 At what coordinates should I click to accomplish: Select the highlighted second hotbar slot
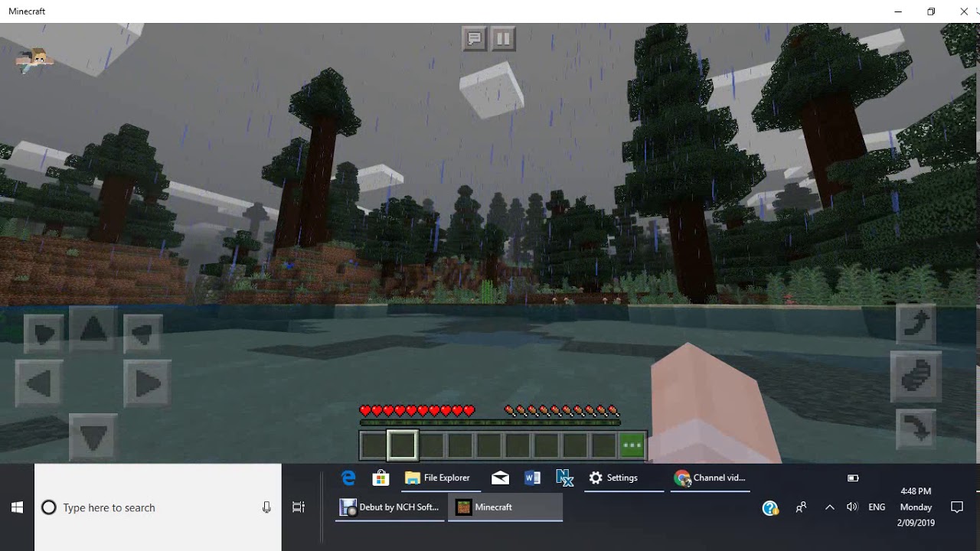click(x=402, y=445)
